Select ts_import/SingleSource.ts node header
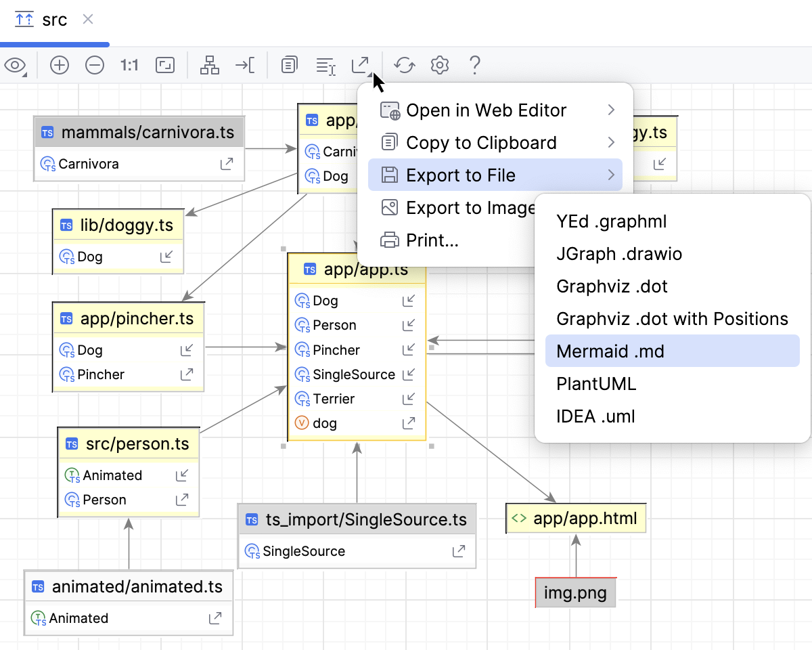812x650 pixels. [357, 520]
